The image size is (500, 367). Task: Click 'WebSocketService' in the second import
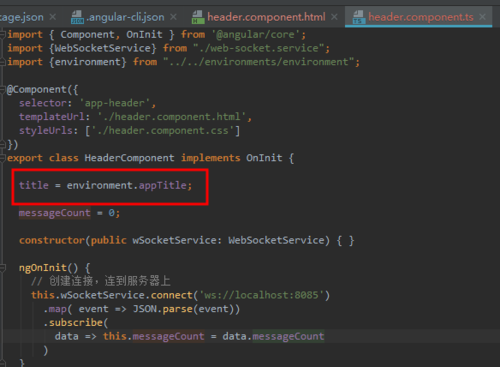pyautogui.click(x=102, y=48)
